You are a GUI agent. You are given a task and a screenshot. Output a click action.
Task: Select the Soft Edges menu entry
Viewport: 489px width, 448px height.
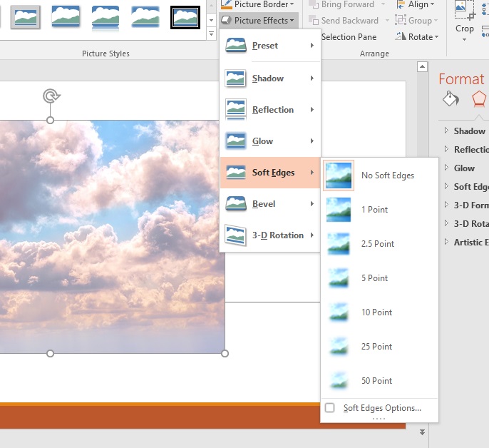click(x=270, y=173)
